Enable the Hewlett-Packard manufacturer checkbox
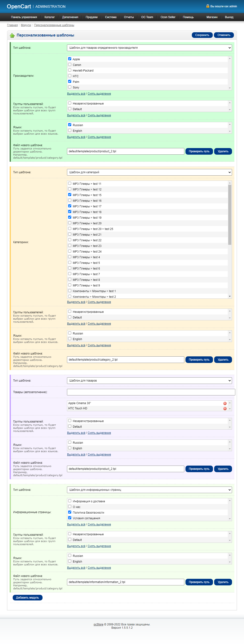Viewport: 244px width, 644px height. (70, 70)
